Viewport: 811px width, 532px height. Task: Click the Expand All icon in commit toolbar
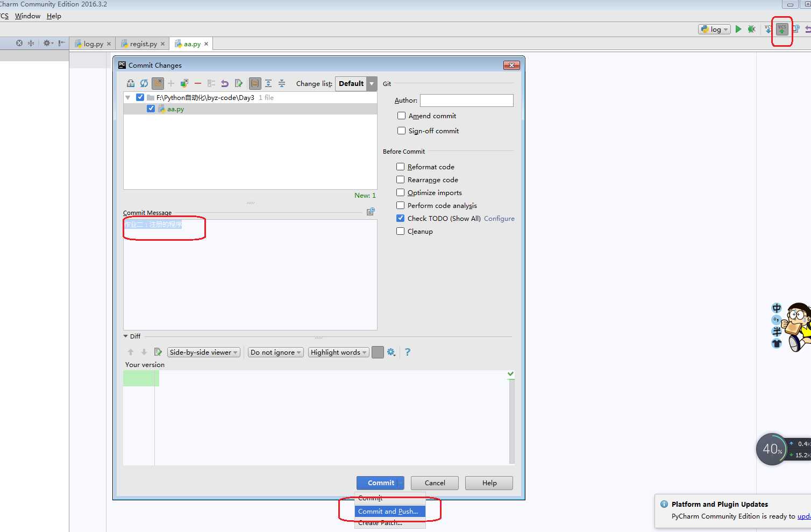(268, 83)
